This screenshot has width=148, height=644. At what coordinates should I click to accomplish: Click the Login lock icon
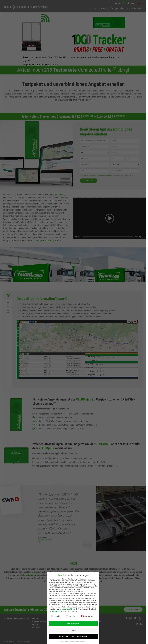pos(128,3)
